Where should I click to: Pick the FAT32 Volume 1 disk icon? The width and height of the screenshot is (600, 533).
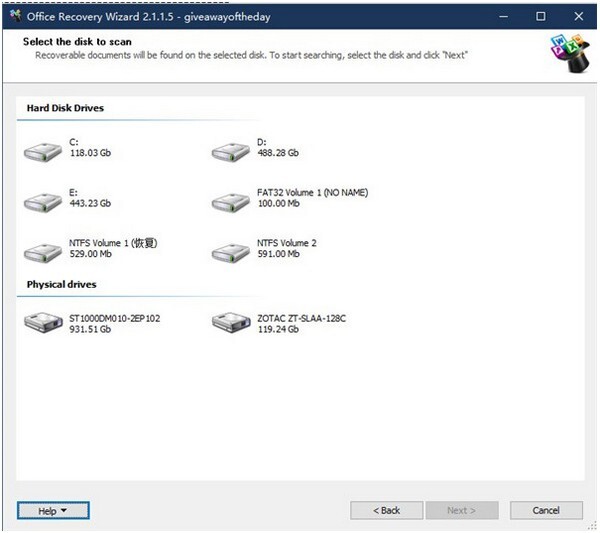pyautogui.click(x=231, y=203)
